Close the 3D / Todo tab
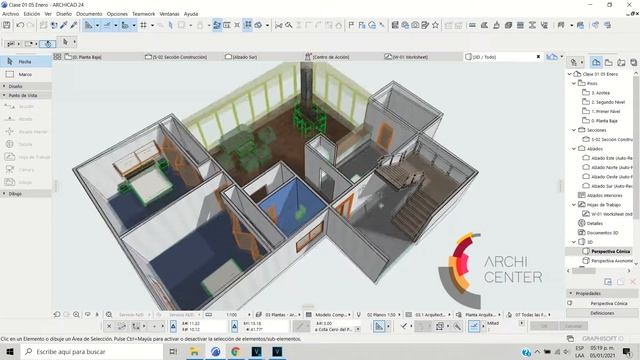Screen dimensions: 640x360 [x=538, y=57]
